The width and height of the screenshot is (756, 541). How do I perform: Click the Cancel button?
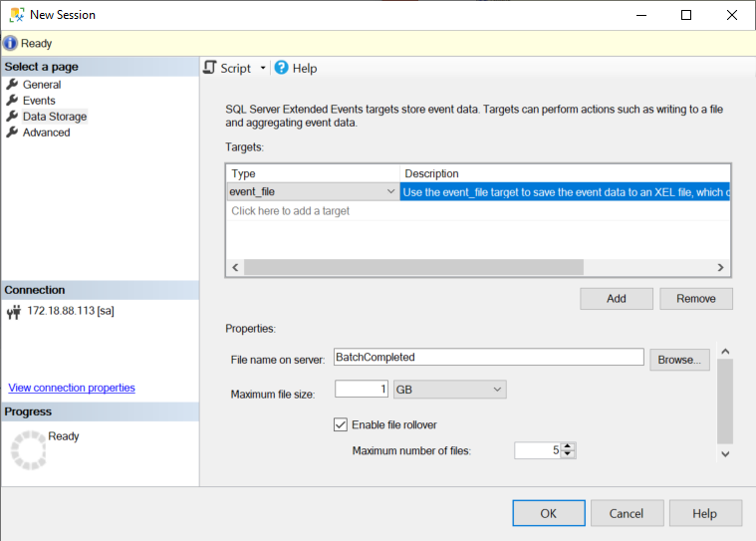click(x=627, y=513)
